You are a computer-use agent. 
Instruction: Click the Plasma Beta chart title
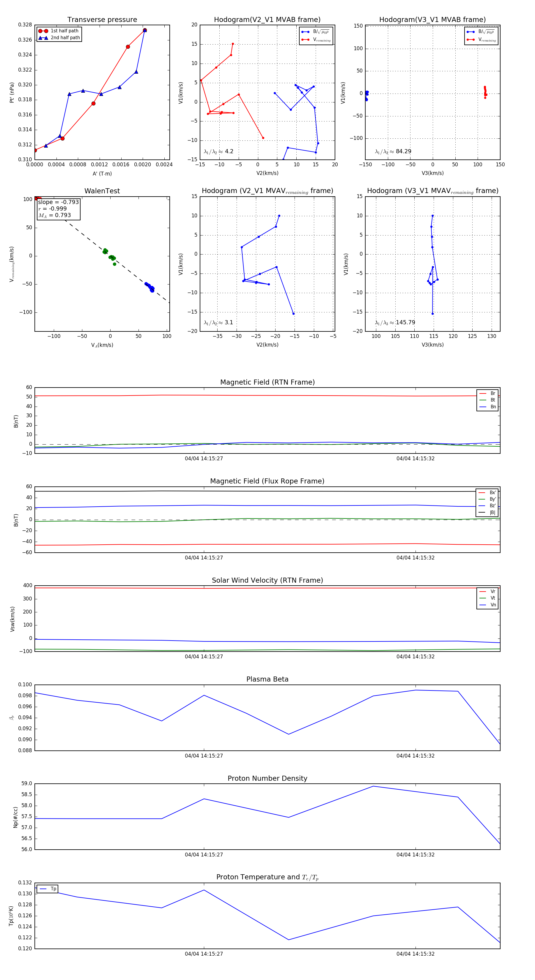267,679
